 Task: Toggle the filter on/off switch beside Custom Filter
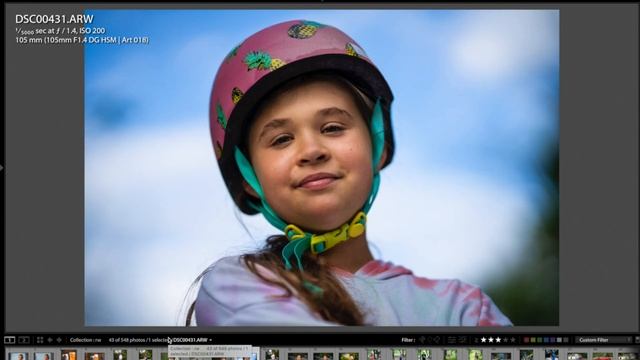pyautogui.click(x=637, y=340)
